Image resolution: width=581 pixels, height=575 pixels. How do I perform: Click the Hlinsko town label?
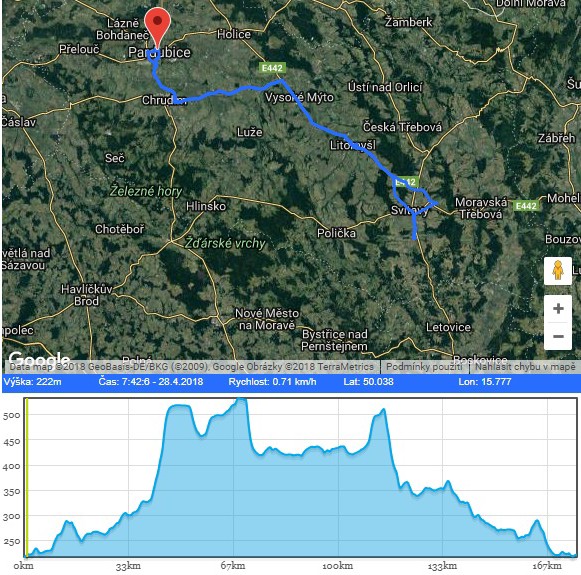pyautogui.click(x=206, y=206)
